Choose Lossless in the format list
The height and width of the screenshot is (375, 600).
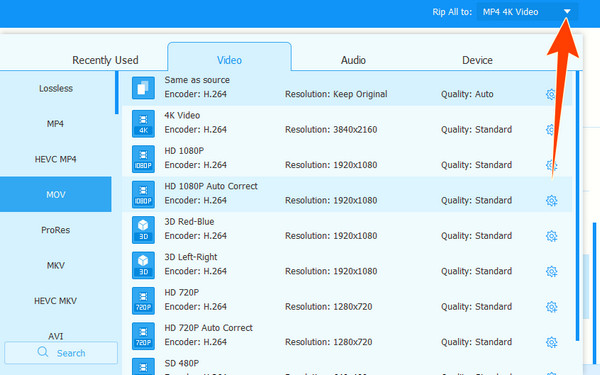tap(56, 88)
